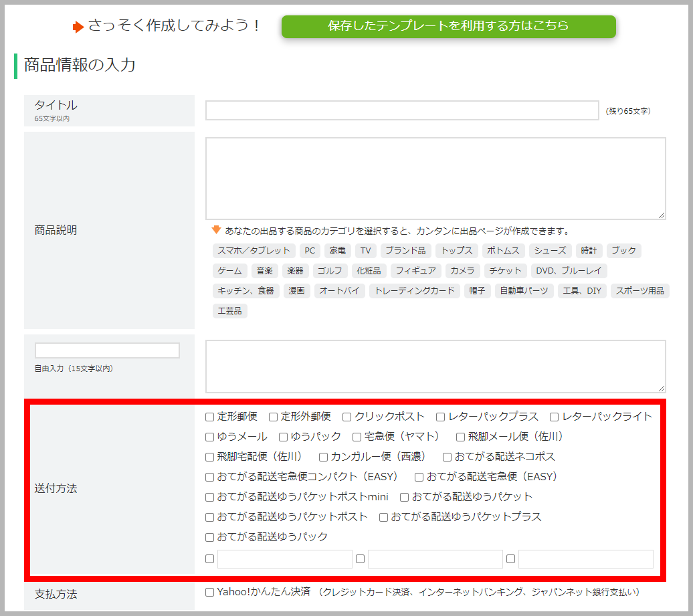Select the チケット category tag
This screenshot has width=693, height=616.
tap(506, 270)
